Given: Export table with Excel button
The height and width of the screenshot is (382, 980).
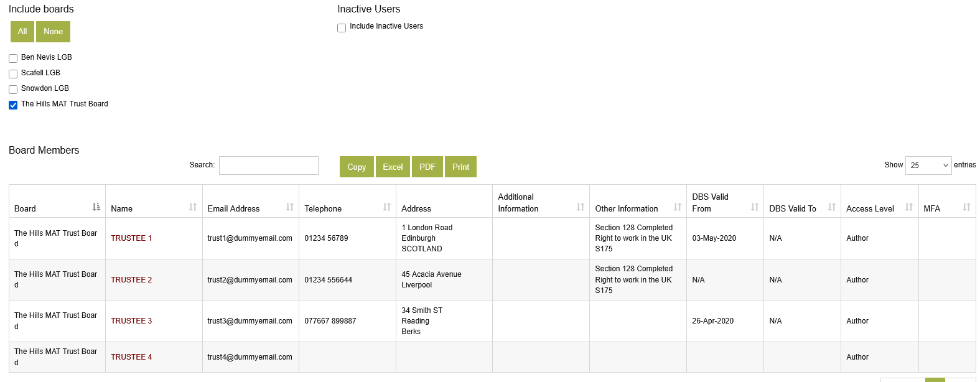Looking at the screenshot, I should coord(393,167).
